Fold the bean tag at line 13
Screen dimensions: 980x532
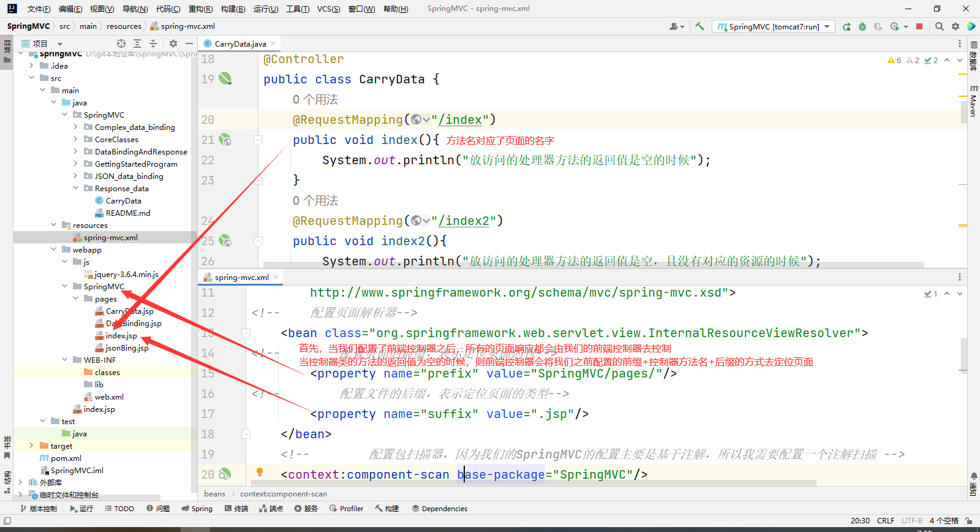(246, 333)
